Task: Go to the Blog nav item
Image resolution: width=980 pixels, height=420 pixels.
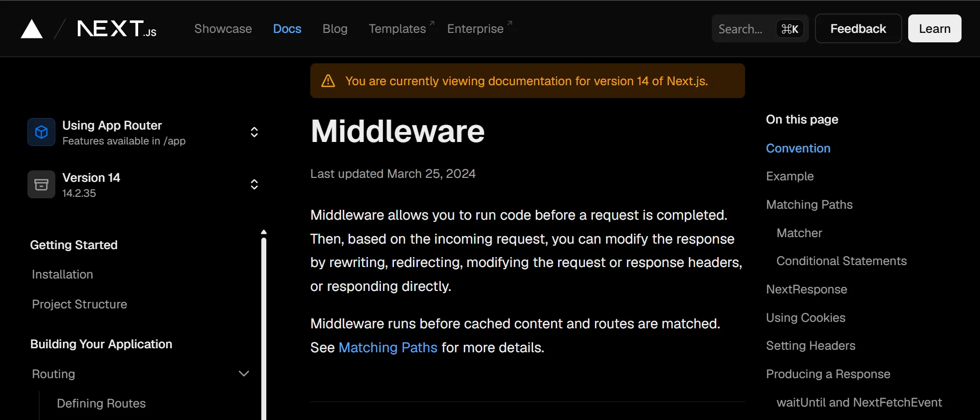Action: (335, 29)
